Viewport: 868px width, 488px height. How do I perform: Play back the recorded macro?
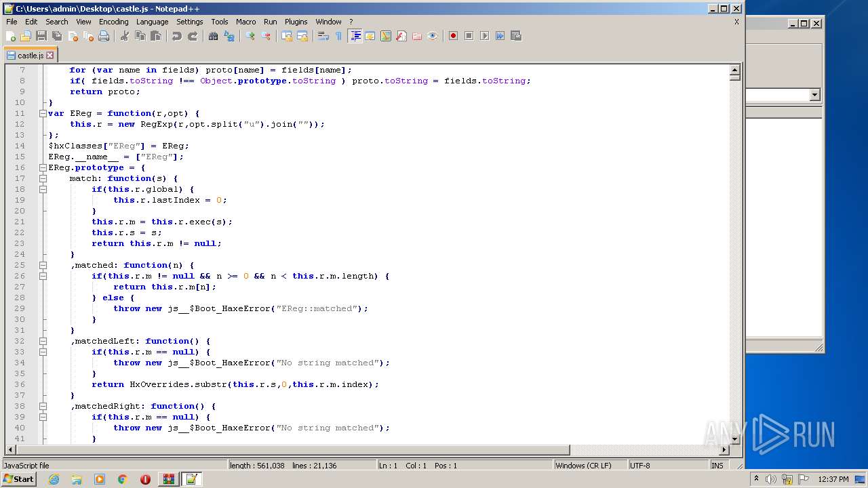coord(484,36)
